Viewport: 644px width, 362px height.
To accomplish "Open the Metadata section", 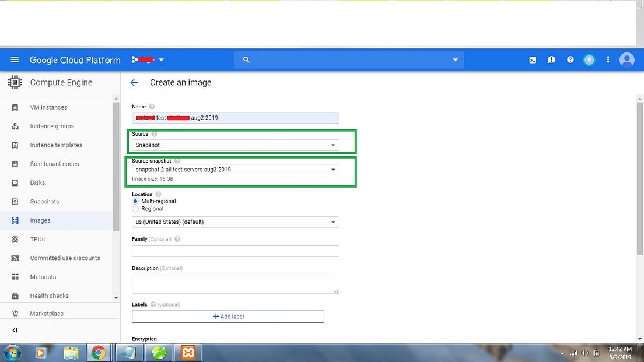I will pos(43,277).
